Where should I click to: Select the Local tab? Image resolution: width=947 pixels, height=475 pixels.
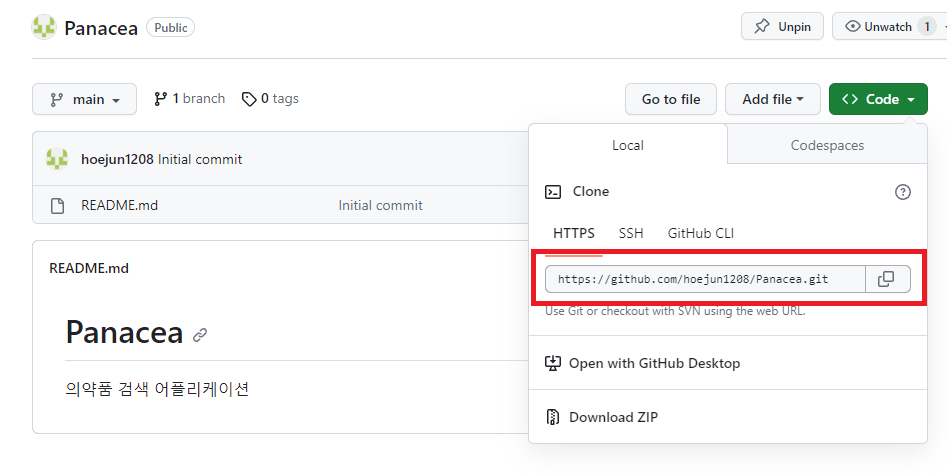(x=628, y=145)
